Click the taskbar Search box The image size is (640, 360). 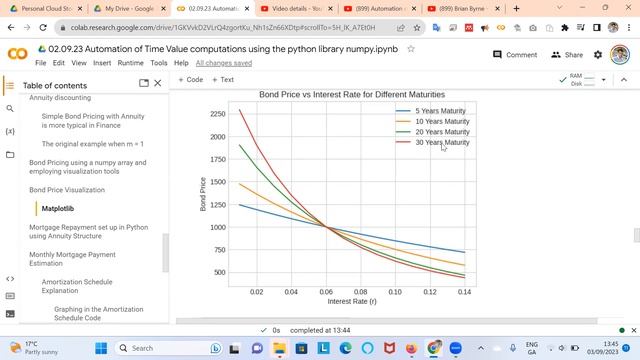[169, 348]
